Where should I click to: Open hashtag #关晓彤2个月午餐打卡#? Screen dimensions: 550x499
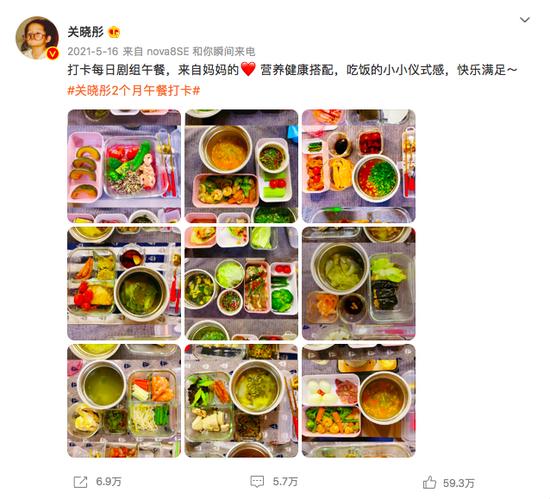click(x=134, y=91)
